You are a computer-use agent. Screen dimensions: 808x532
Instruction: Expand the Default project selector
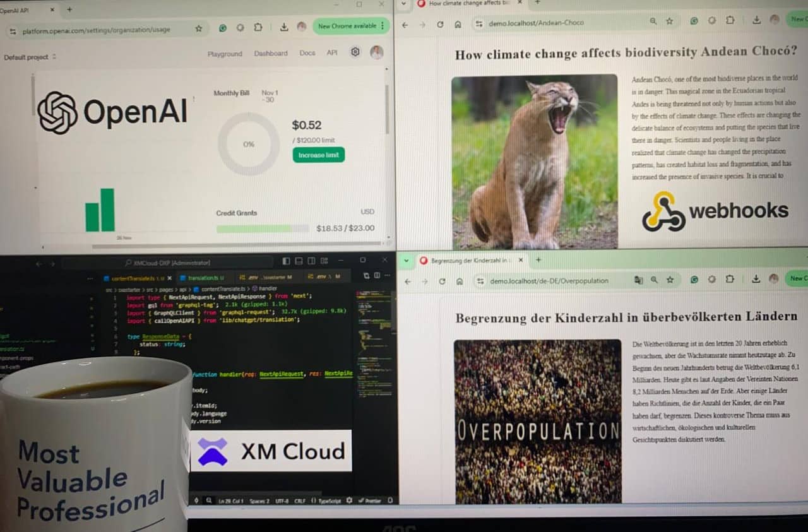click(30, 57)
